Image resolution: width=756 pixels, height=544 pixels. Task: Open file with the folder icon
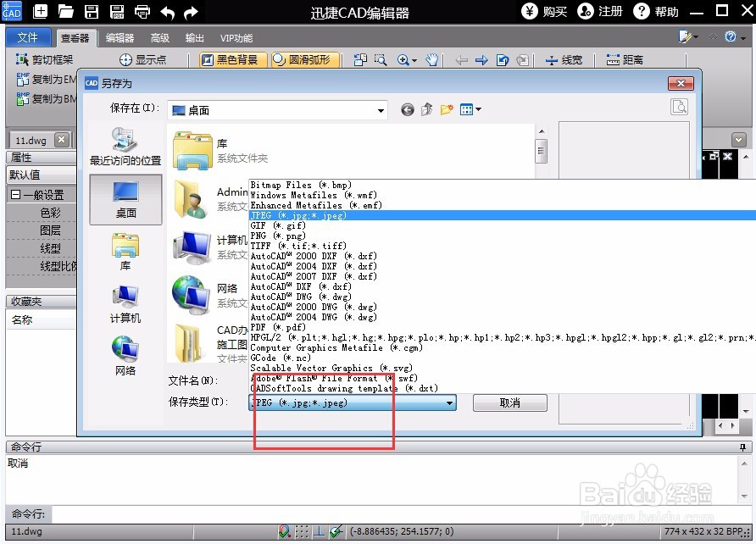pos(65,11)
